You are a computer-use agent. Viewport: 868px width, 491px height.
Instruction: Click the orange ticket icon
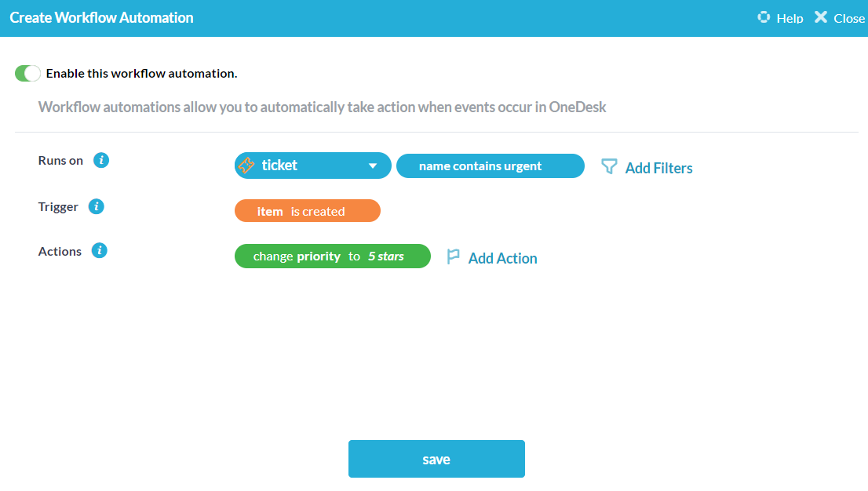tap(246, 165)
